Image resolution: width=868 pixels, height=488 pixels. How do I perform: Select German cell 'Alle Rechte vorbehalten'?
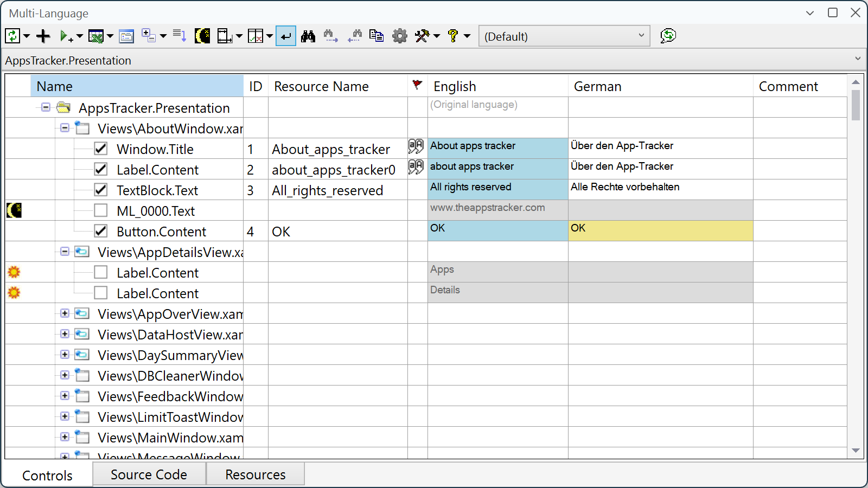click(x=660, y=189)
